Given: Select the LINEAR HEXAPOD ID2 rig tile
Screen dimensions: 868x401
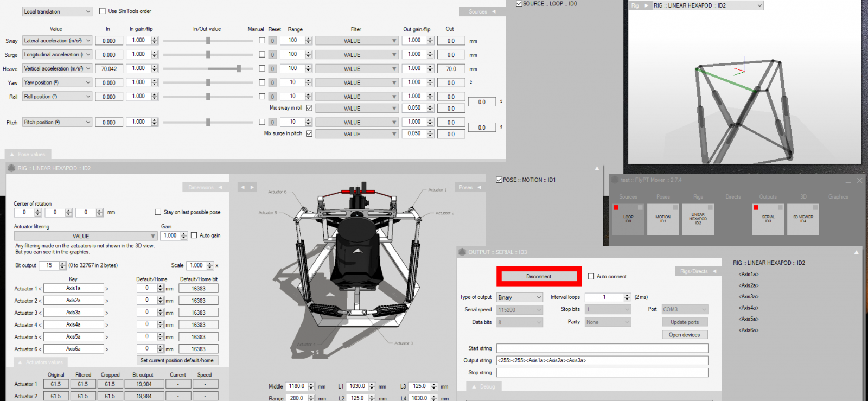Looking at the screenshot, I should (x=698, y=219).
